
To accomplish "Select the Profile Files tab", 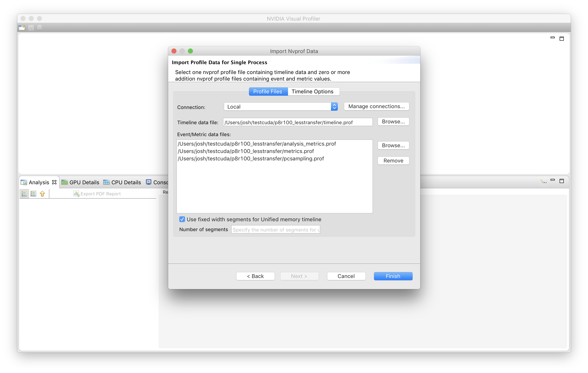I will pyautogui.click(x=268, y=92).
